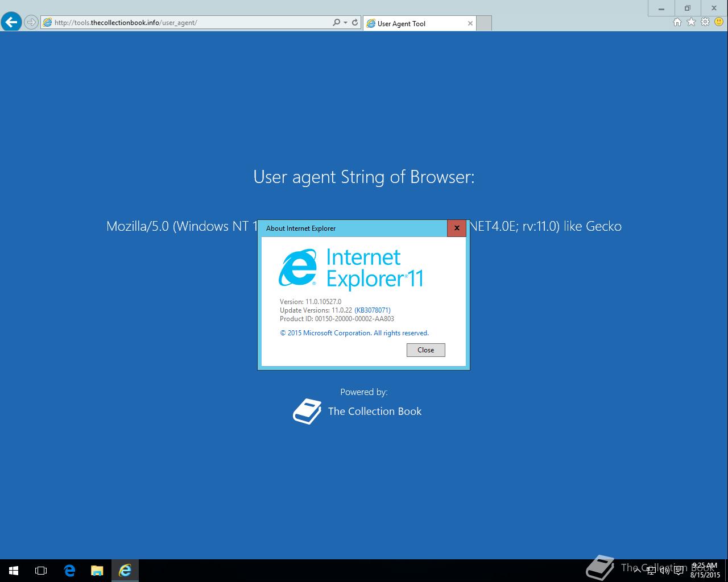Restore down the browser window
The height and width of the screenshot is (582, 728).
[x=688, y=8]
